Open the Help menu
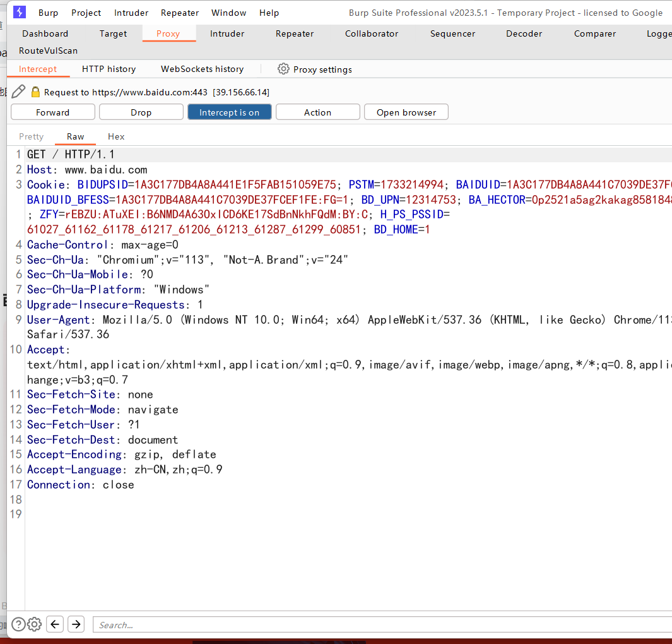Viewport: 672px width, 644px height. pyautogui.click(x=269, y=13)
